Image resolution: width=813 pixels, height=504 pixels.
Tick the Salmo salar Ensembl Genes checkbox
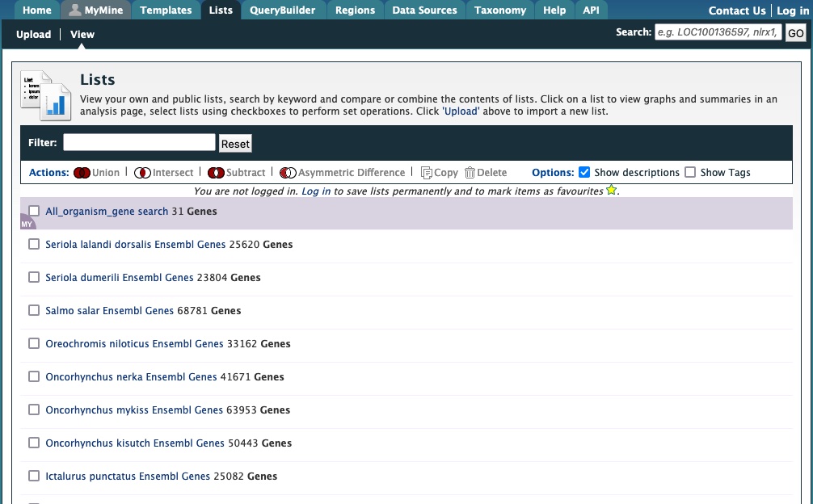click(x=34, y=310)
